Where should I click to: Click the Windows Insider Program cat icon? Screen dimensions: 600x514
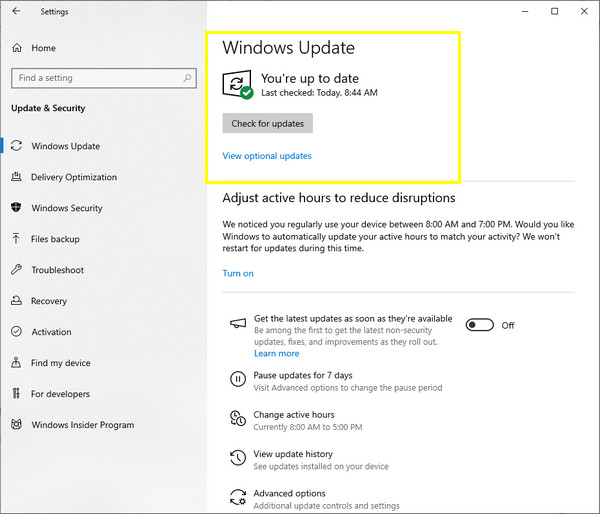tap(16, 424)
